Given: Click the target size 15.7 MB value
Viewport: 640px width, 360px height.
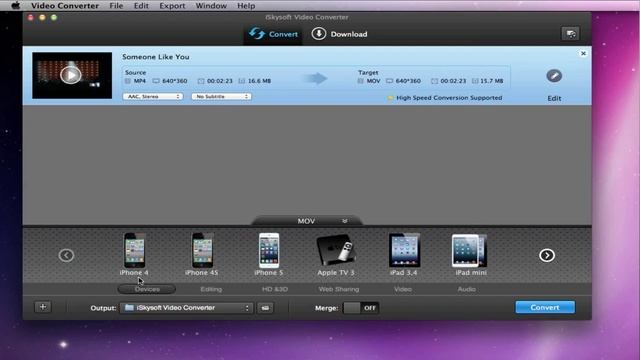Looking at the screenshot, I should coord(491,81).
